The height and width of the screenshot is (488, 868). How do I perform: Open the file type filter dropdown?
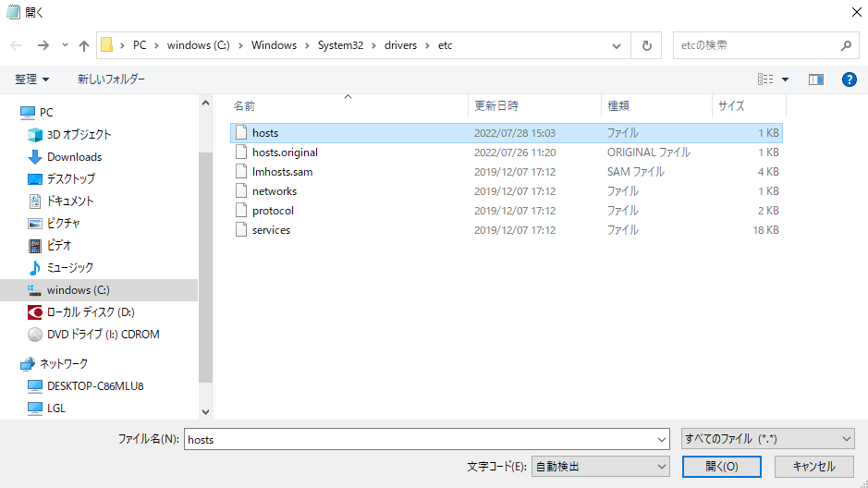pos(767,439)
